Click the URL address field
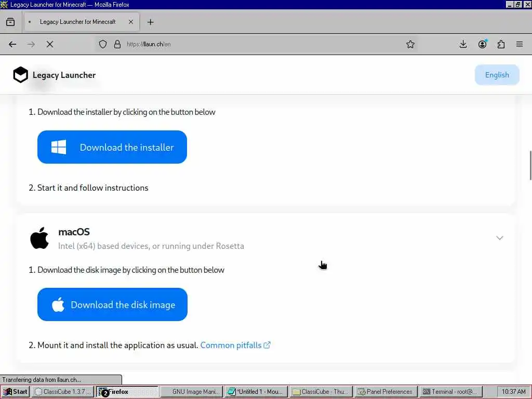Viewport: 532px width, 399px height. 255,45
